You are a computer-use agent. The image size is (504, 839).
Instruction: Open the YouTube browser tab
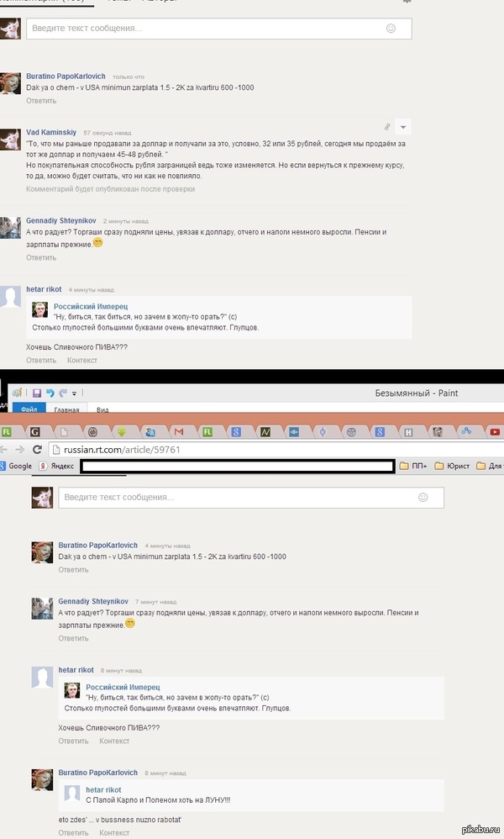coord(496,431)
